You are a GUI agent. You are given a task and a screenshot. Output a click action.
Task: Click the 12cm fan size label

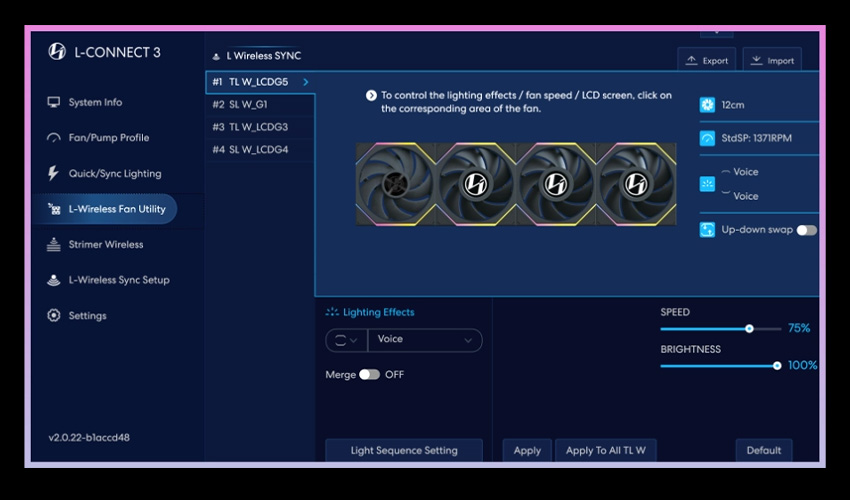click(732, 105)
